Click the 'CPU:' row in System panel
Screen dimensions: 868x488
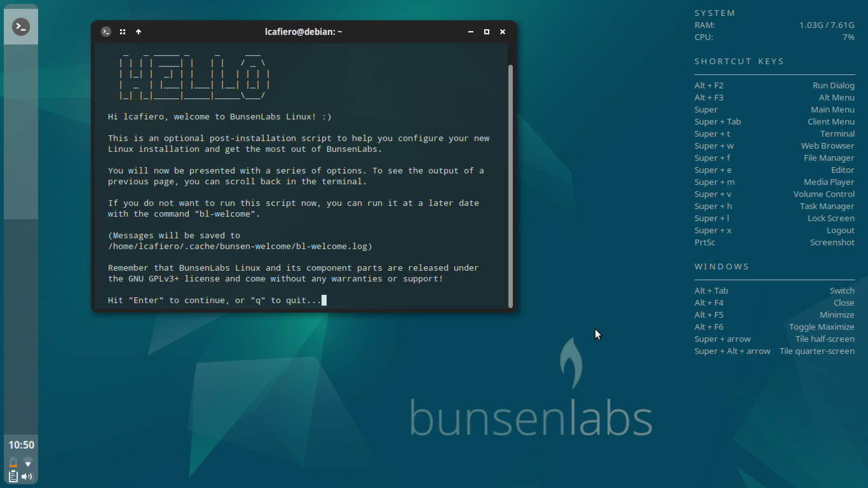click(x=775, y=37)
